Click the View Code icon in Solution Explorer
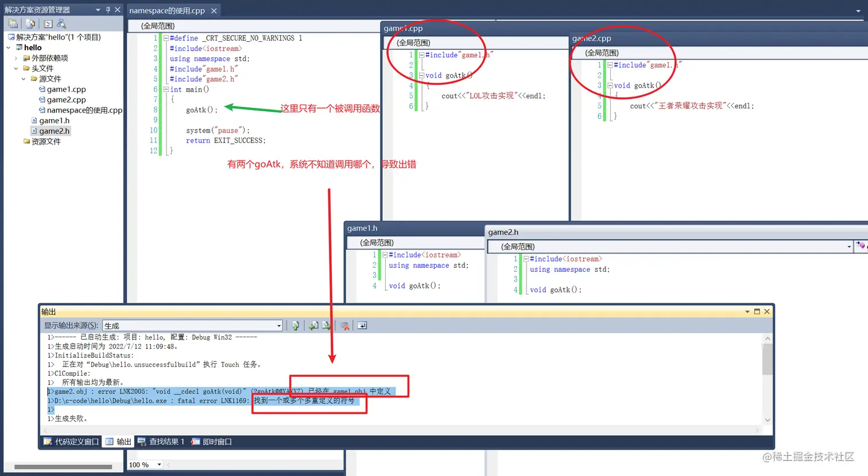Screen dimensions: 868x476 tap(48, 24)
